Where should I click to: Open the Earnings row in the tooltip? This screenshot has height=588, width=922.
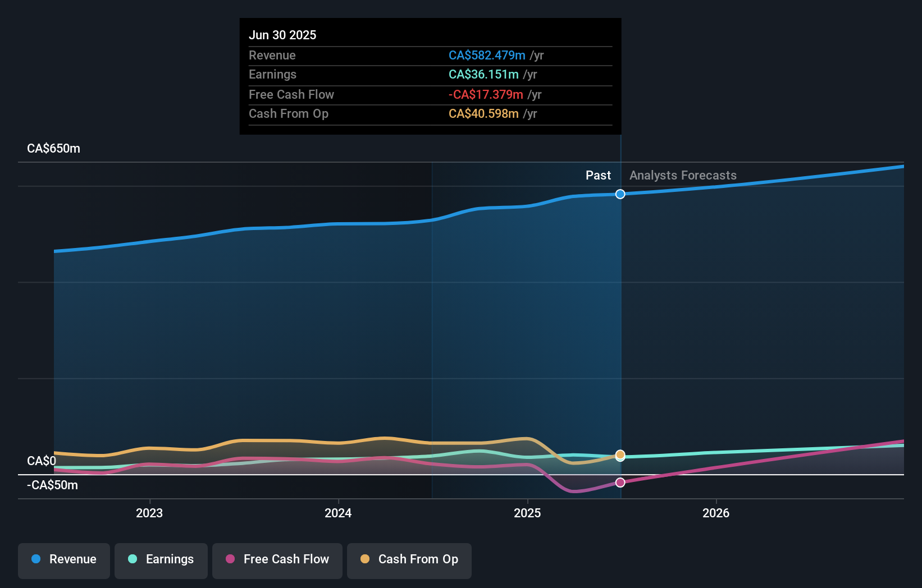[x=272, y=75]
